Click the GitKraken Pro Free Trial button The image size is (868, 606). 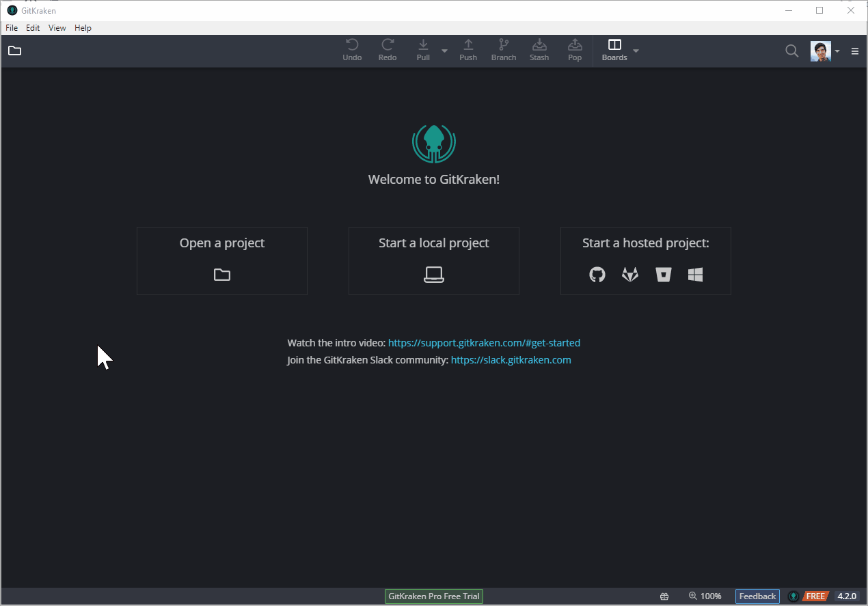point(434,596)
